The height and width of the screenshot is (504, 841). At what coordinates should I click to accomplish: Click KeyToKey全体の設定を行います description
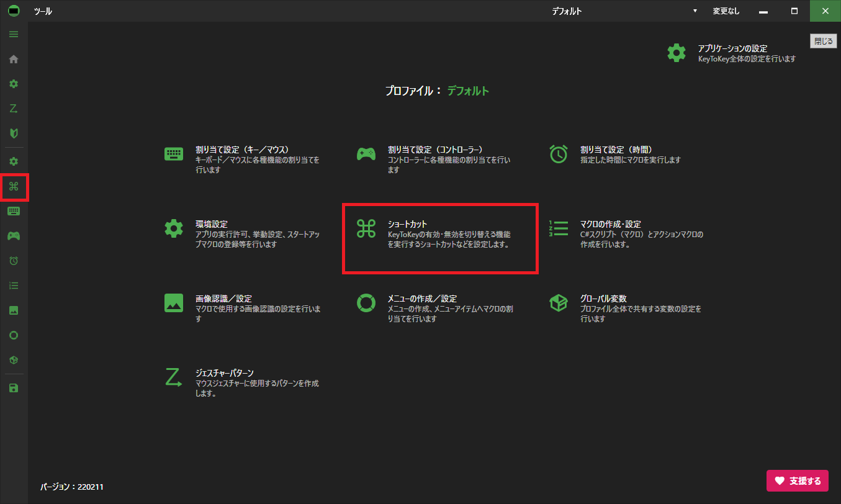click(747, 59)
